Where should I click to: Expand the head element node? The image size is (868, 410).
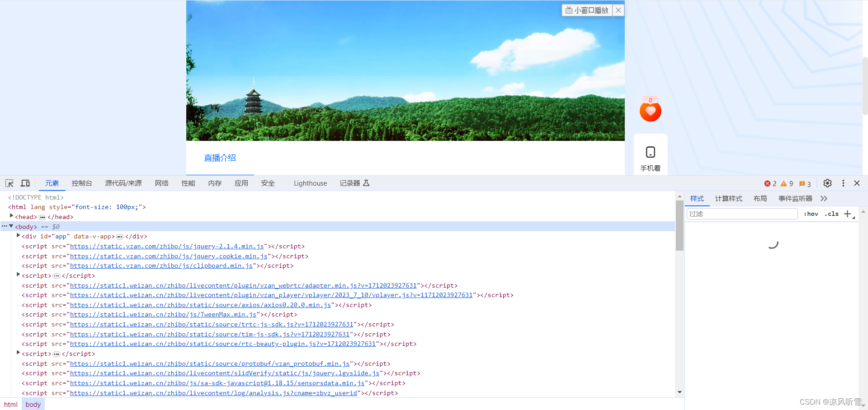click(11, 216)
